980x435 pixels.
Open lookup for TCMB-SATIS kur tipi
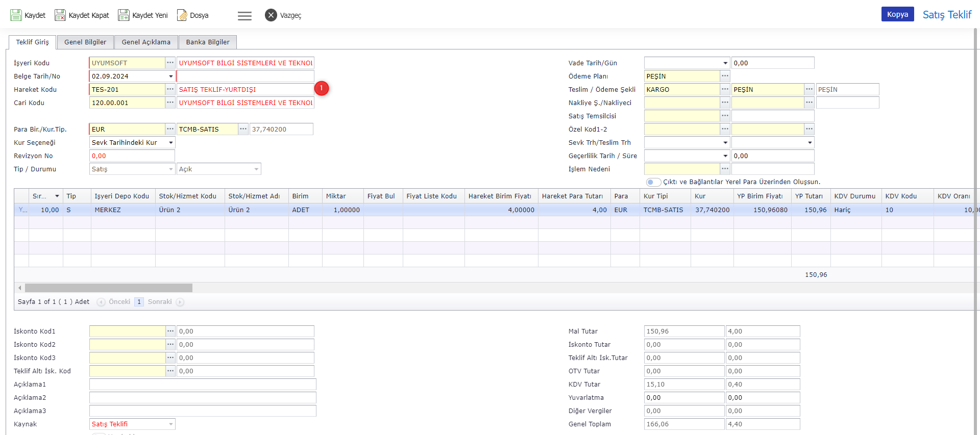click(243, 129)
